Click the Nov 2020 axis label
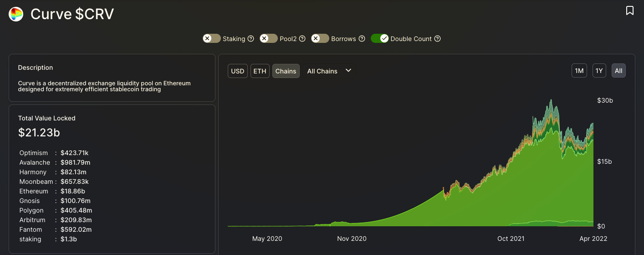 (x=352, y=239)
